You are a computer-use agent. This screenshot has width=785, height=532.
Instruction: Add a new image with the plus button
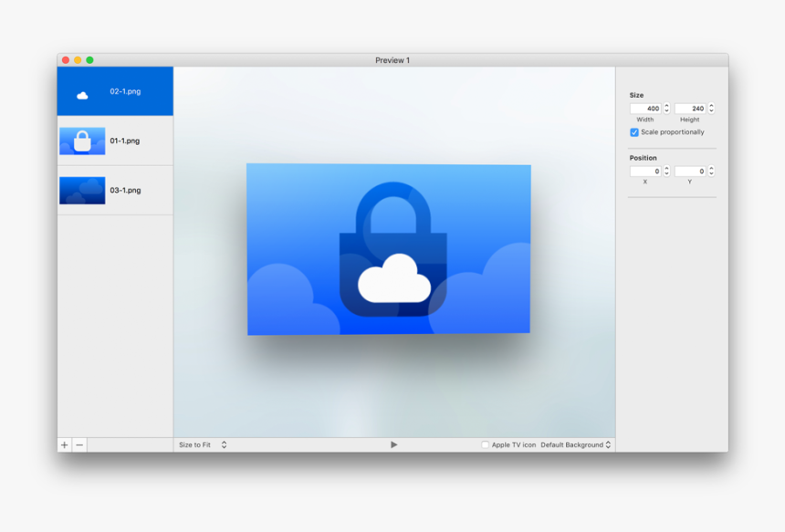(64, 444)
